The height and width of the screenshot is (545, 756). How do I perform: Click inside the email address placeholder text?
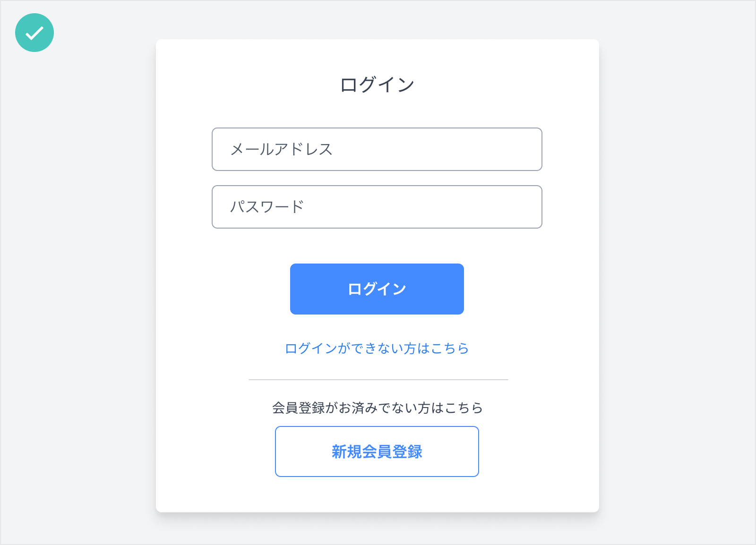[x=282, y=149]
